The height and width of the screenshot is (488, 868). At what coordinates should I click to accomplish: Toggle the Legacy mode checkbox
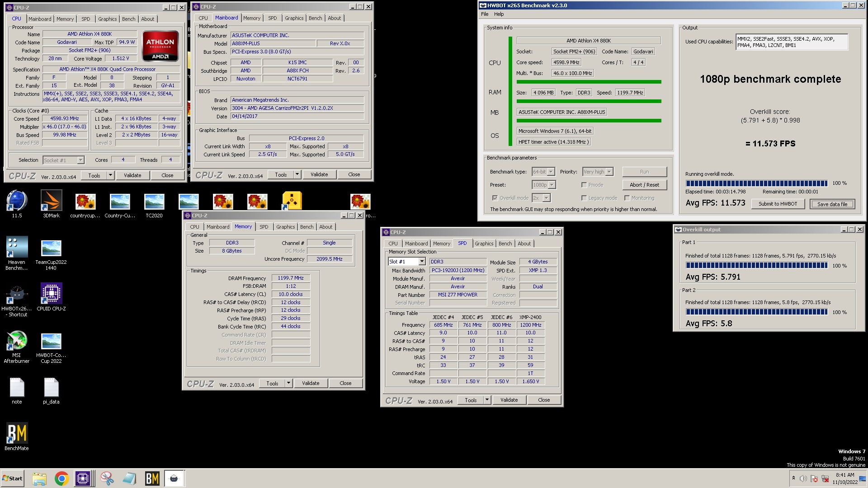[x=584, y=198]
